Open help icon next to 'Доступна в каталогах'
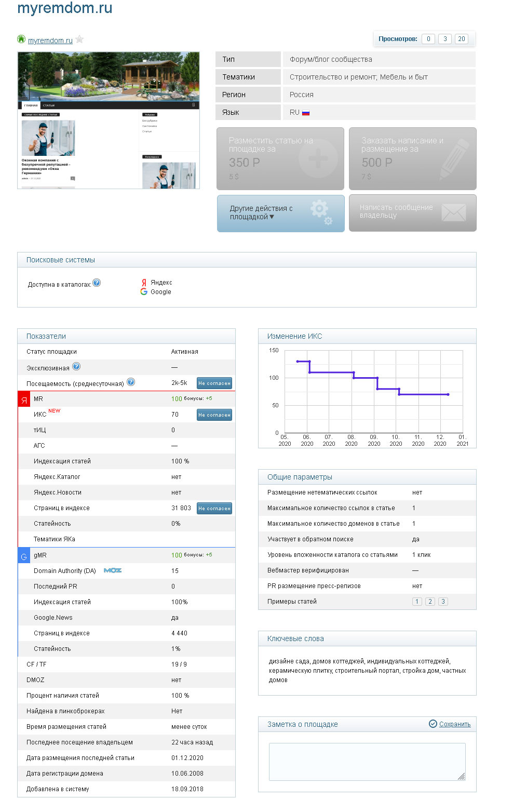This screenshot has height=812, width=513. tap(97, 283)
